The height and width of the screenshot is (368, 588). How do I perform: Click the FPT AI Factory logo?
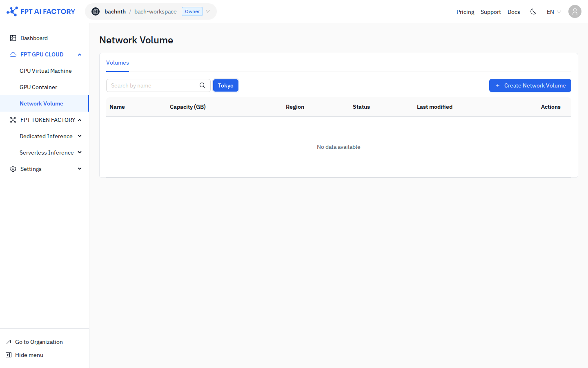41,11
